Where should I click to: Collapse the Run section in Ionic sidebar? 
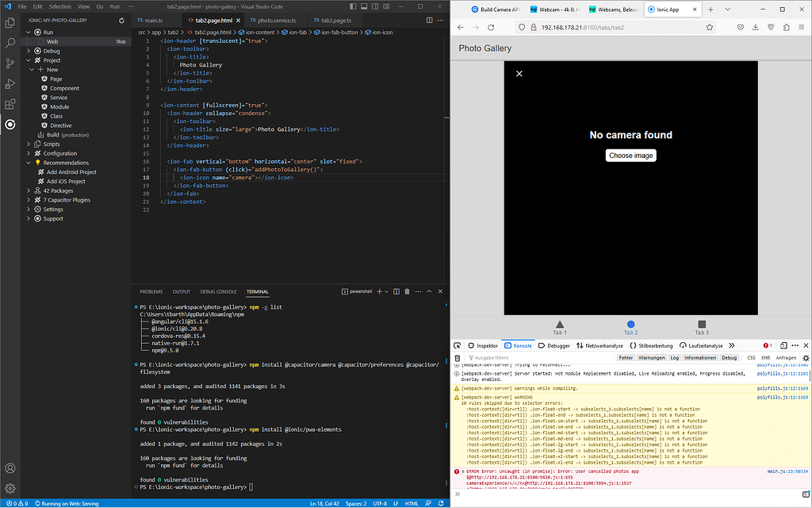[x=29, y=32]
